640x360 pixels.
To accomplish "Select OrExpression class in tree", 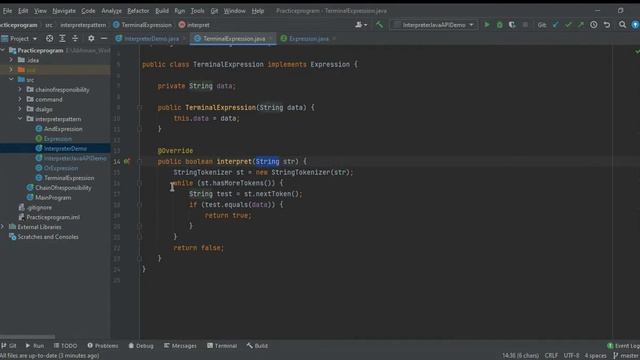I will [61, 168].
